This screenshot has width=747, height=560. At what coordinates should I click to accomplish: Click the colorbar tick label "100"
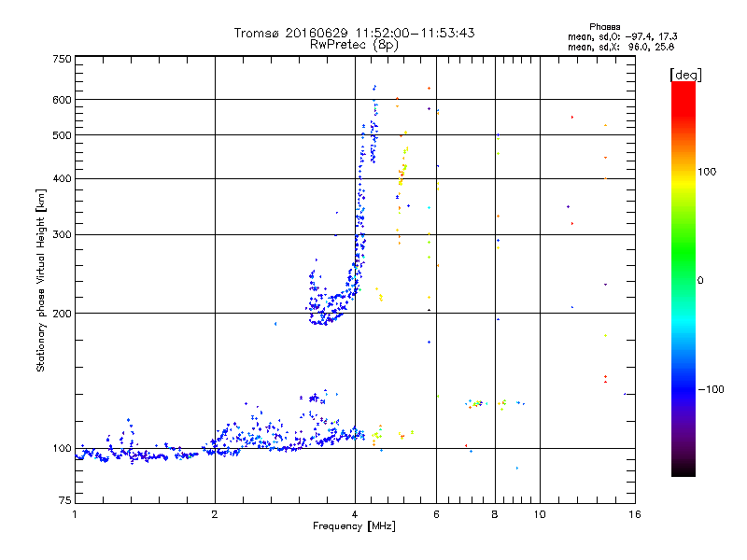click(x=707, y=172)
